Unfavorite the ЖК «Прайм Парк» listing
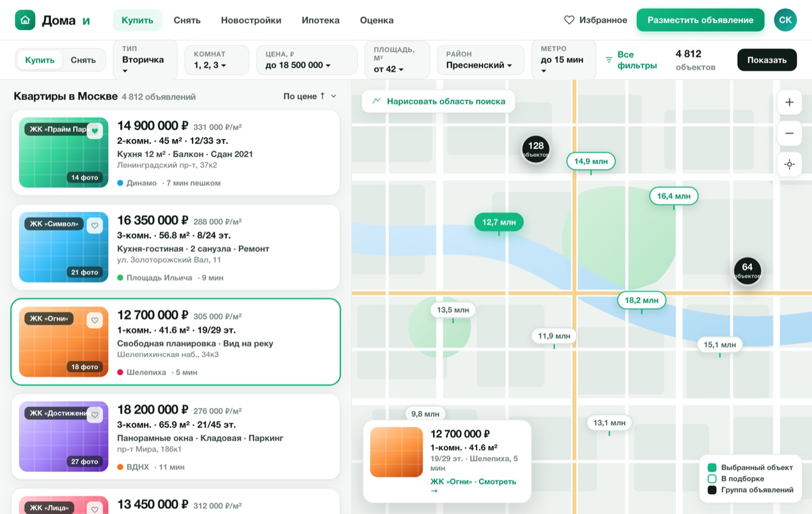This screenshot has height=514, width=812. [95, 131]
